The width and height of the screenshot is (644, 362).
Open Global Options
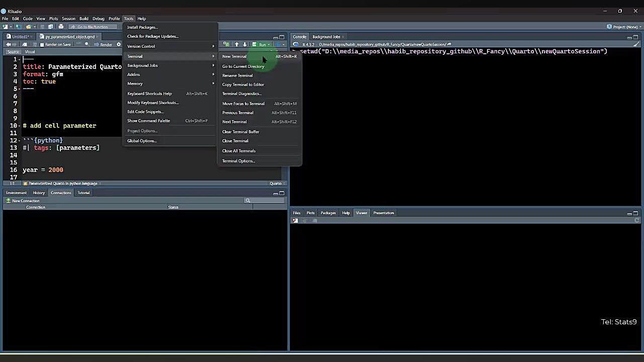tap(171, 141)
